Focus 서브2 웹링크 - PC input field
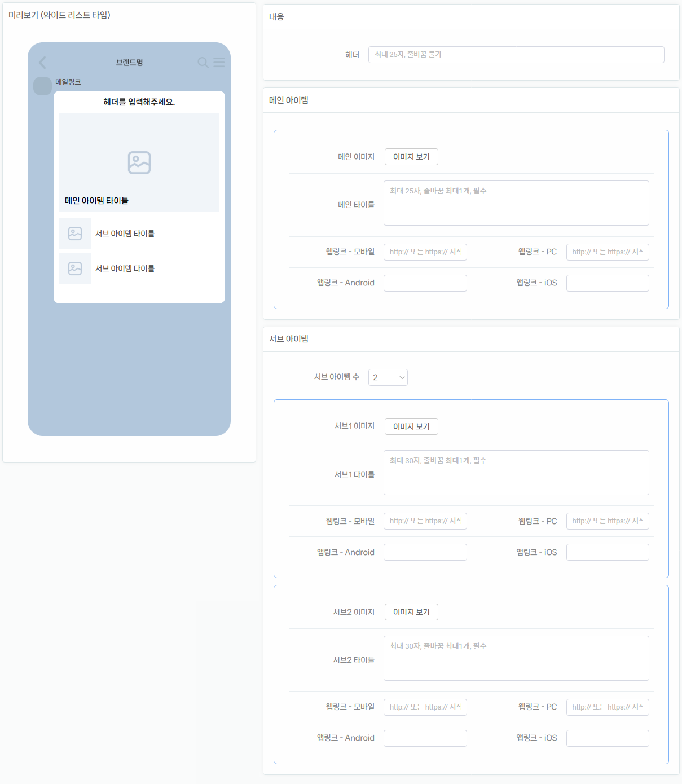The width and height of the screenshot is (682, 784). (x=608, y=707)
